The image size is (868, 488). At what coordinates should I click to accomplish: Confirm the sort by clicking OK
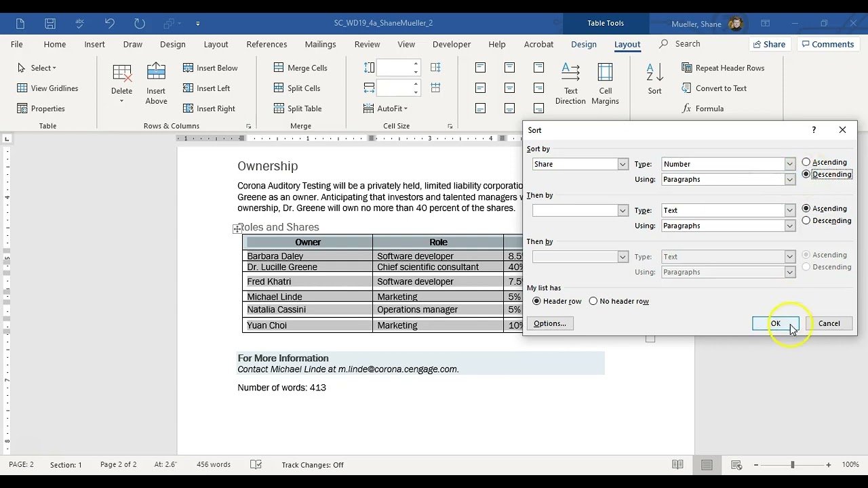point(776,323)
